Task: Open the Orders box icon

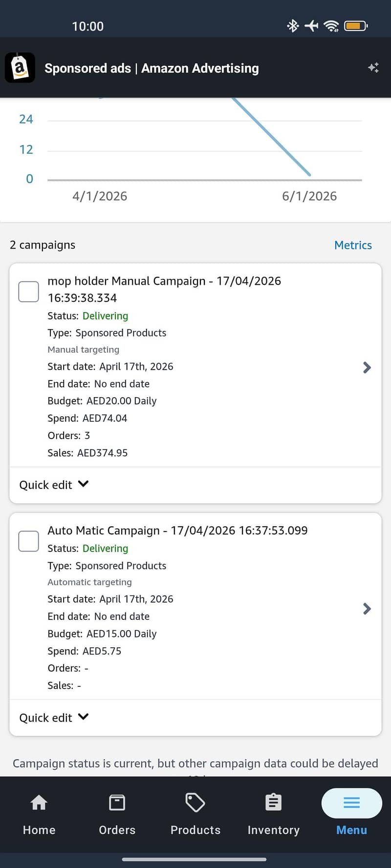Action: (117, 803)
